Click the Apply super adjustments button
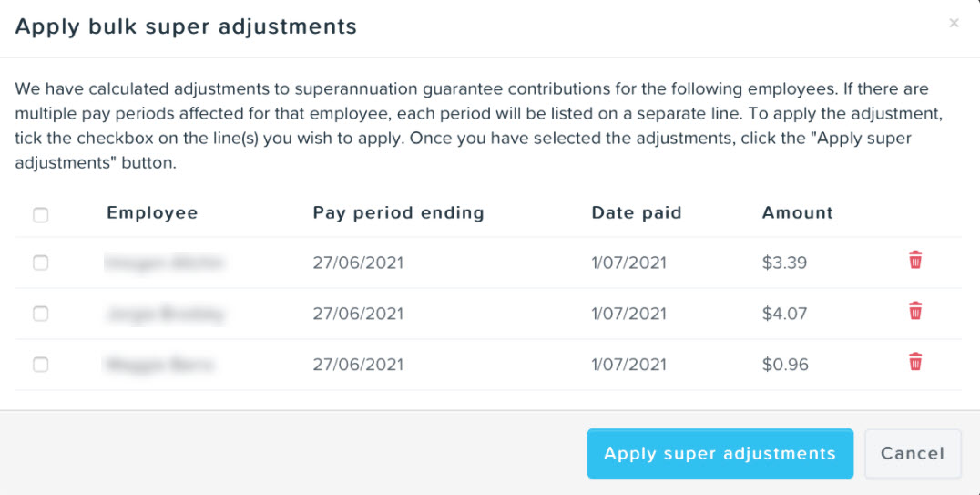This screenshot has width=980, height=495. coord(720,454)
